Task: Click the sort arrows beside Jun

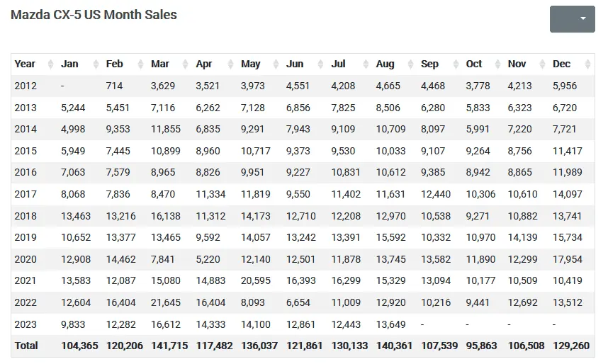Action: [320, 64]
